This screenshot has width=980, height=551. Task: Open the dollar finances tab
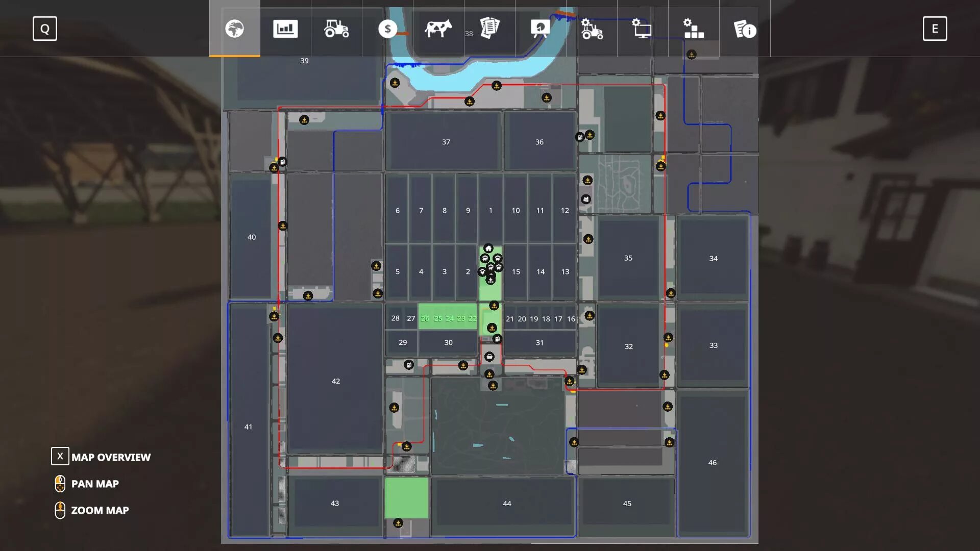click(387, 29)
